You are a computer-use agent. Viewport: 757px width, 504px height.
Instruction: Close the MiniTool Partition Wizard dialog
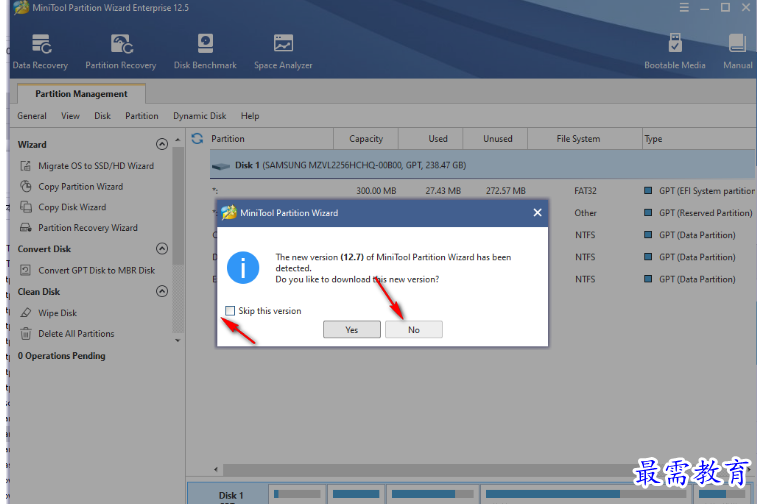537,212
